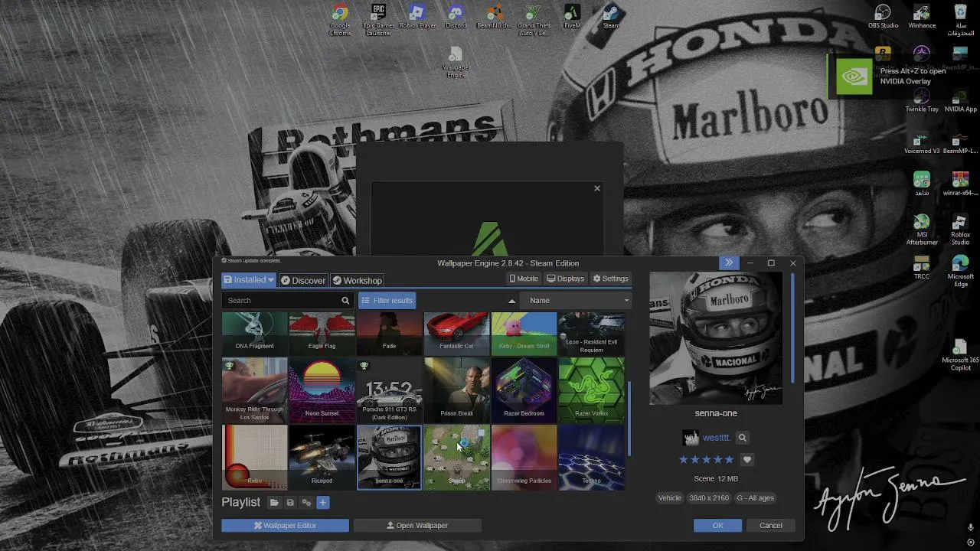Toggle the sort direction arrow beside Name
Screen dimensions: 980x551
511,301
